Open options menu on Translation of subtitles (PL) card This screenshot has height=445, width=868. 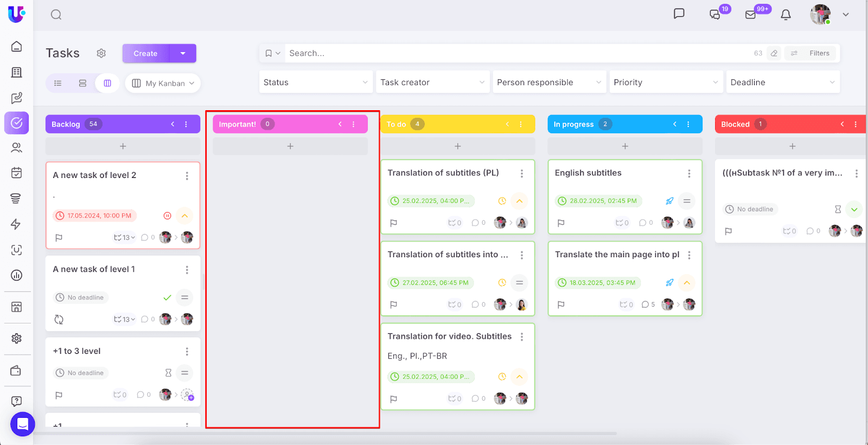click(522, 174)
